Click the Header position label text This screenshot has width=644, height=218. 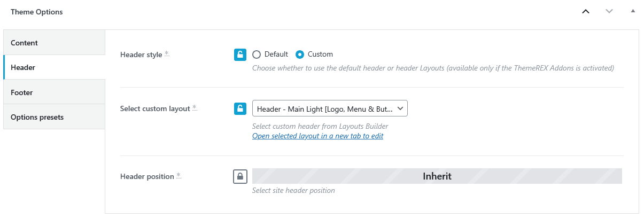pyautogui.click(x=147, y=176)
